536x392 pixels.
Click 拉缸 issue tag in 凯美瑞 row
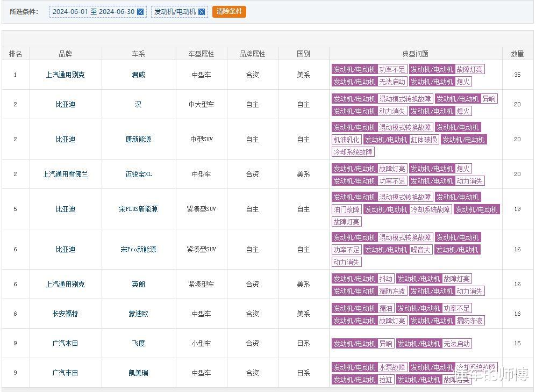tap(385, 379)
